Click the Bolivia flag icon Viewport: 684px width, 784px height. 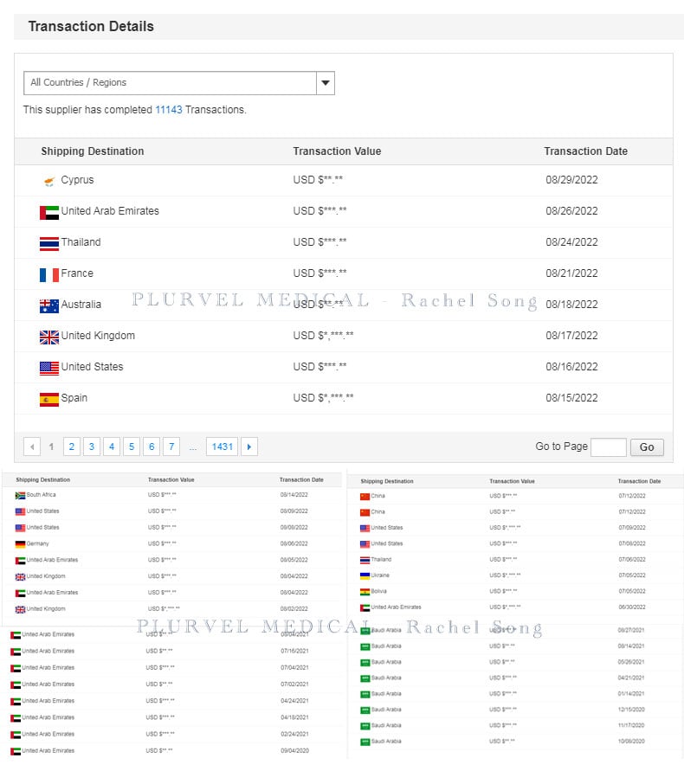coord(365,592)
